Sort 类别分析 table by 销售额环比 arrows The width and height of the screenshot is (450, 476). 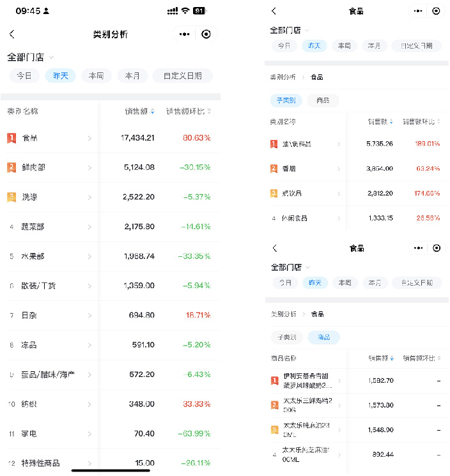[x=209, y=111]
